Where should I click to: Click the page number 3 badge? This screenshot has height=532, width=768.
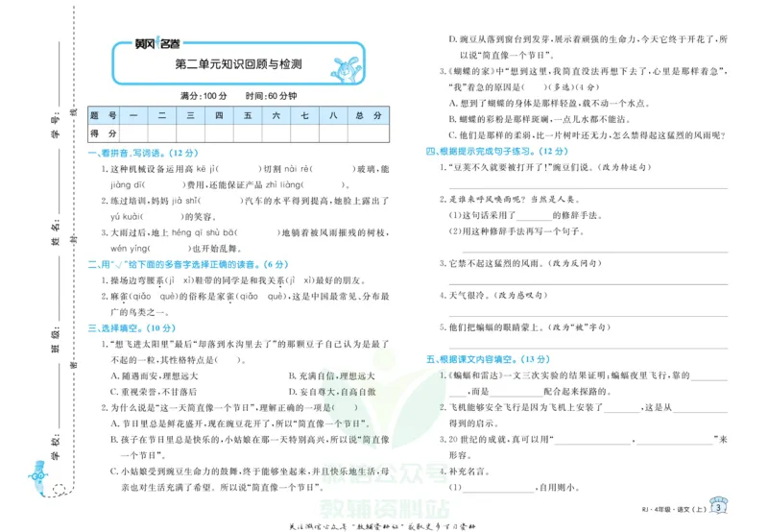(718, 507)
